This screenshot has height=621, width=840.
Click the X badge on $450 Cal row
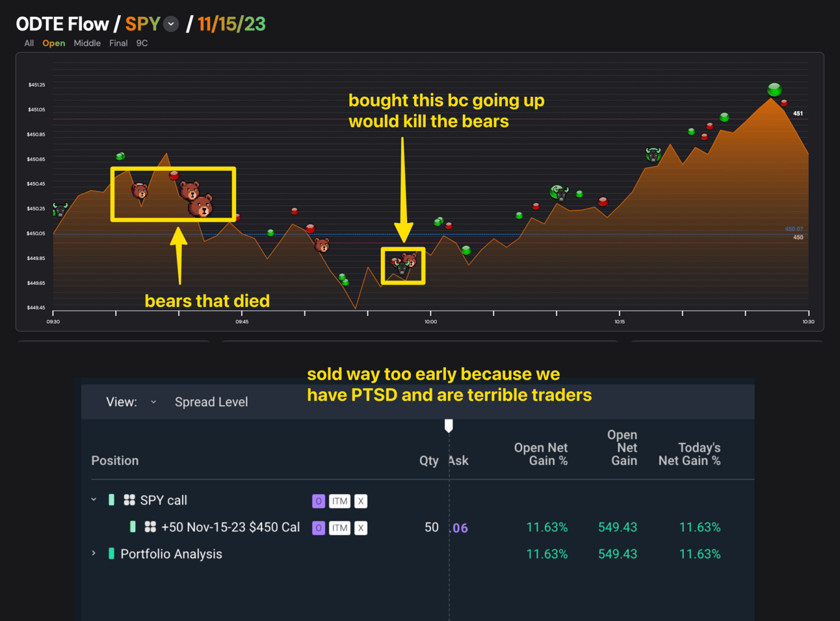[361, 528]
